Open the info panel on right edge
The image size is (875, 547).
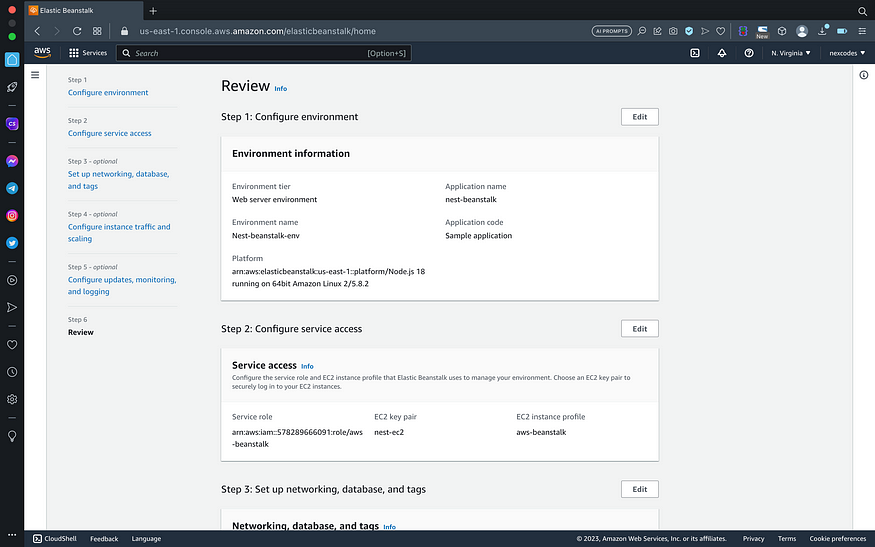(x=863, y=75)
